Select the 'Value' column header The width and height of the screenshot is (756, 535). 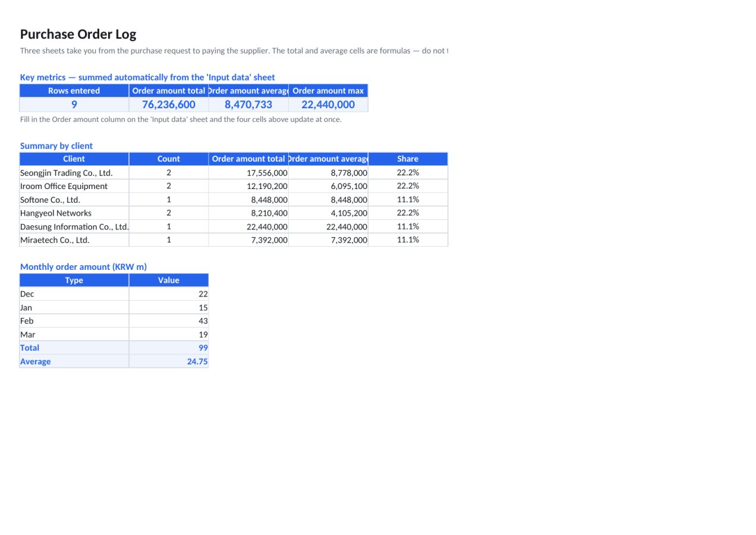click(x=169, y=281)
